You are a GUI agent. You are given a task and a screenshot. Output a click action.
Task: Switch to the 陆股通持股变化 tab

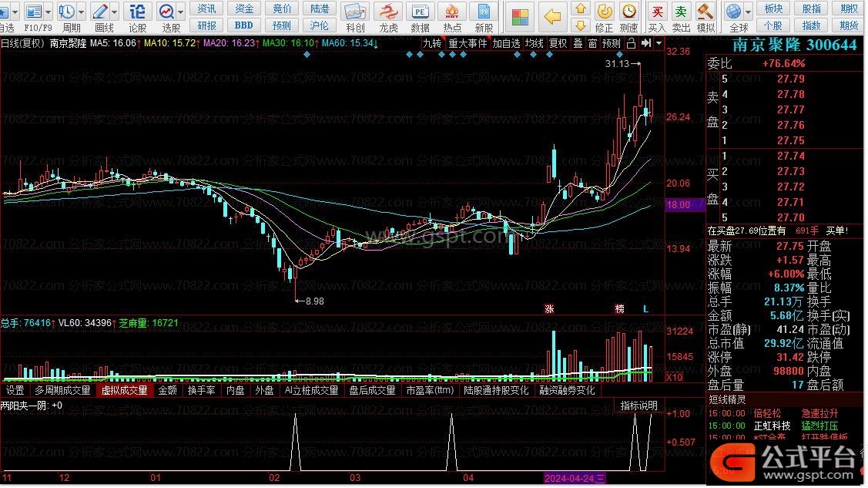tap(497, 391)
